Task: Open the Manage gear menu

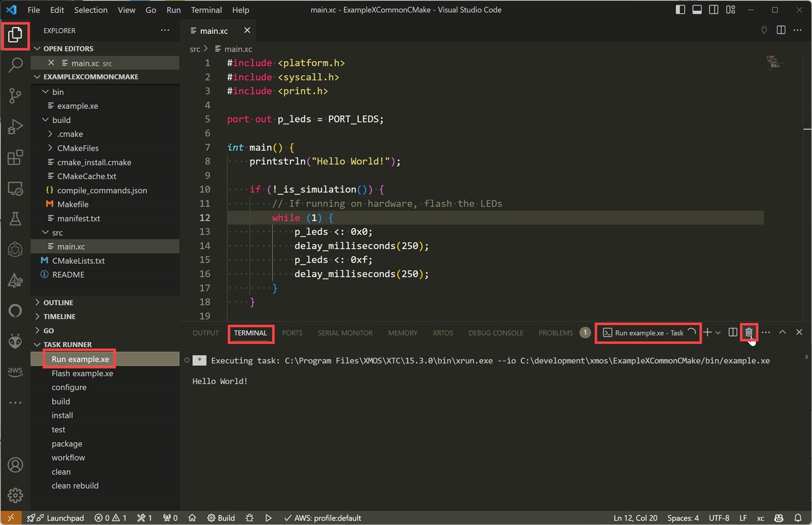Action: point(15,495)
